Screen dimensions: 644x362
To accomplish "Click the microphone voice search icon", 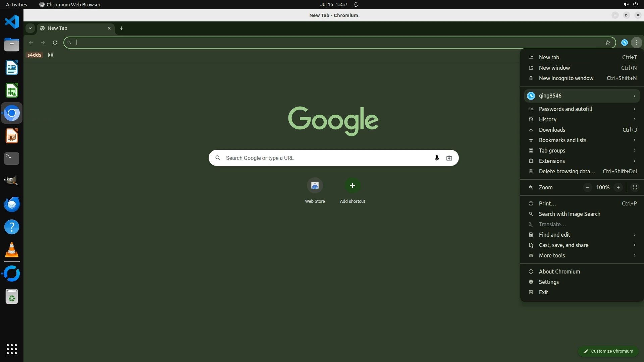I will click(436, 158).
